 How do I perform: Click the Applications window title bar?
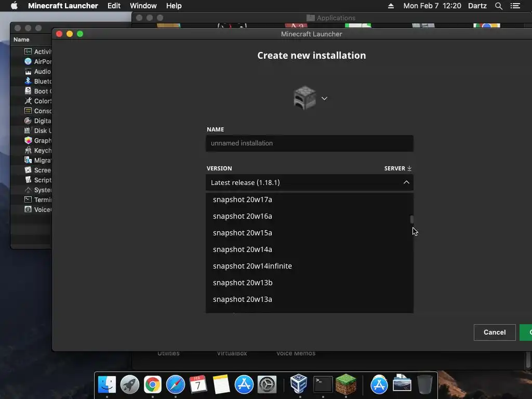point(331,18)
